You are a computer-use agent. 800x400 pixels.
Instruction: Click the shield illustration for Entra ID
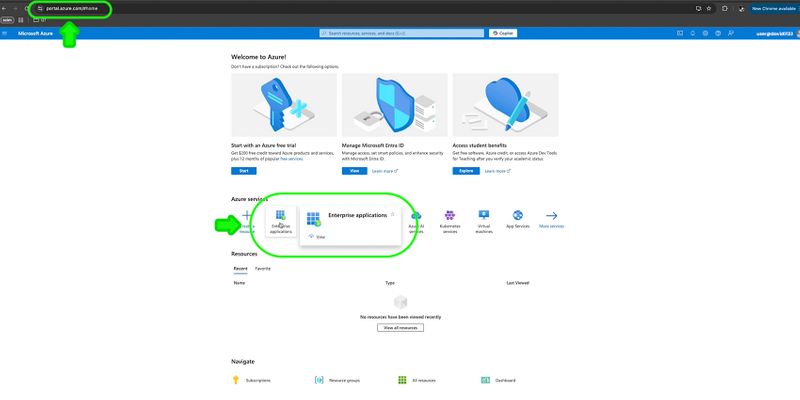coord(394,105)
